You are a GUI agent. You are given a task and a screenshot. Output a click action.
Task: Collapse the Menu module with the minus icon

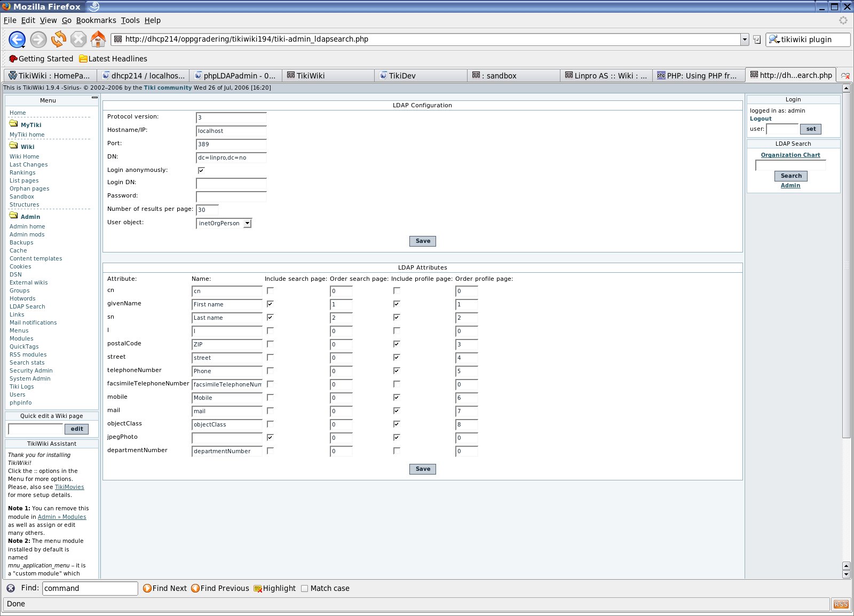coord(94,98)
